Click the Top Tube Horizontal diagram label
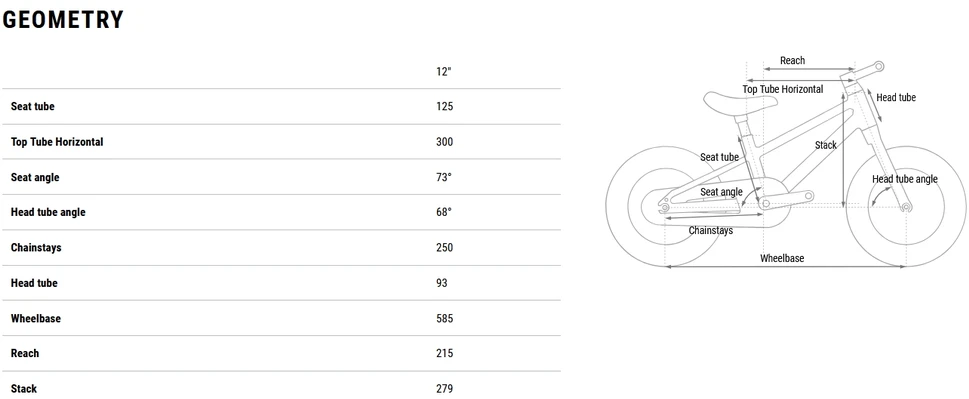969x399 pixels. pyautogui.click(x=782, y=90)
